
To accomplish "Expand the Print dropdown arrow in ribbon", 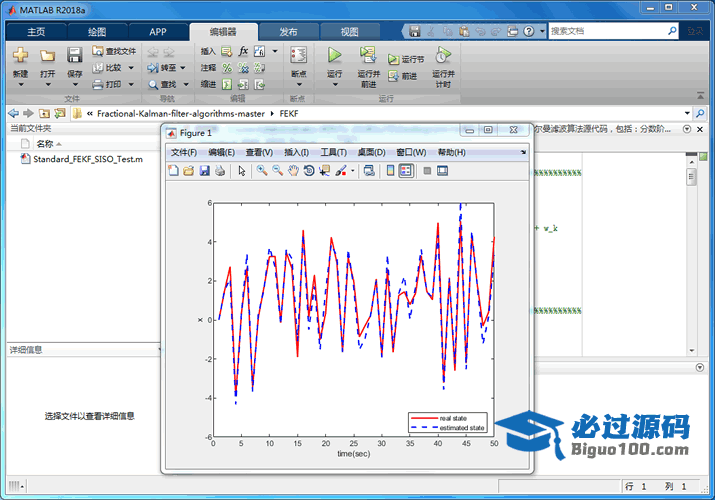I will pos(131,84).
